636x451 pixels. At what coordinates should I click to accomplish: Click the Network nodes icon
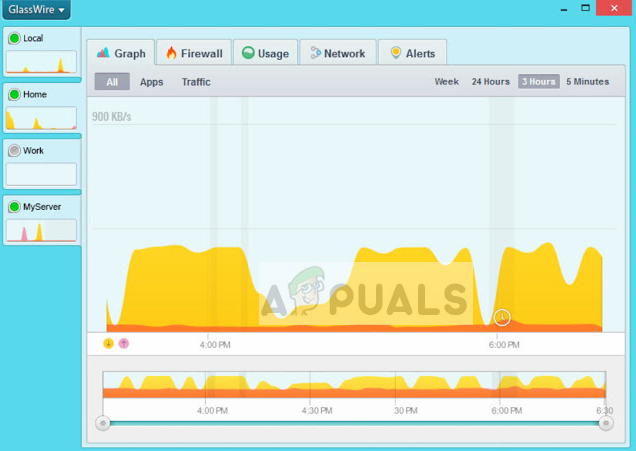(x=315, y=53)
